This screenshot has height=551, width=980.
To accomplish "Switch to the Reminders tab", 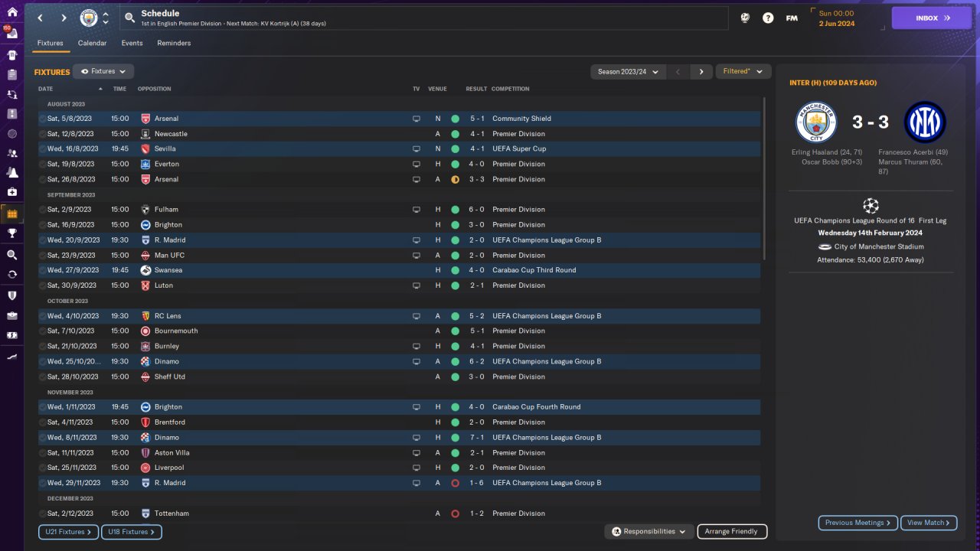I will [x=174, y=44].
